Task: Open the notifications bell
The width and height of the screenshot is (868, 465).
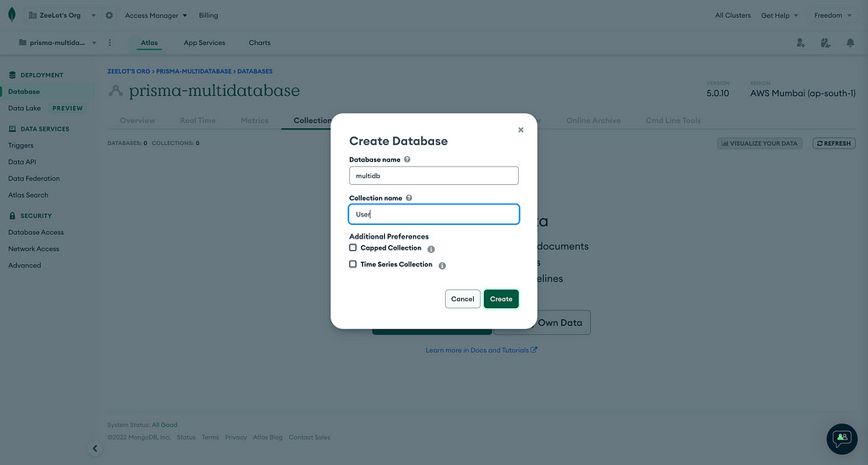Action: tap(850, 42)
